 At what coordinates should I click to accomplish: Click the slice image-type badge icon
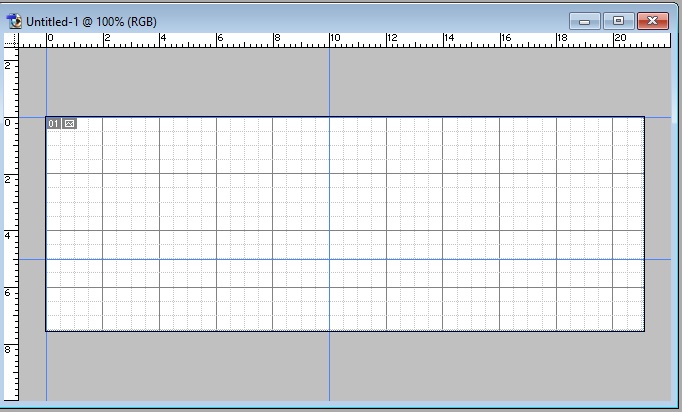click(69, 124)
